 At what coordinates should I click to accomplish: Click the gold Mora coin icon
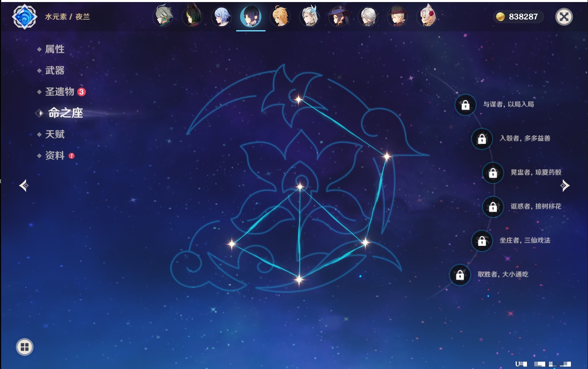500,17
